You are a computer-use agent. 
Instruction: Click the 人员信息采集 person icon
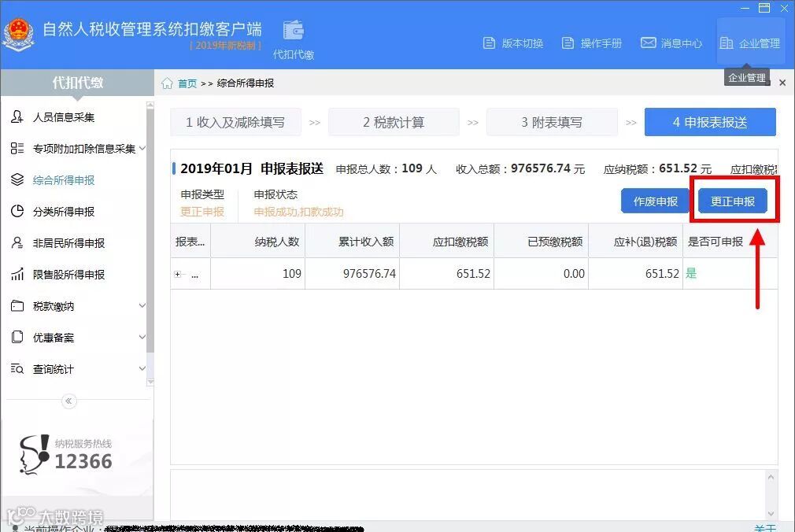coord(17,117)
